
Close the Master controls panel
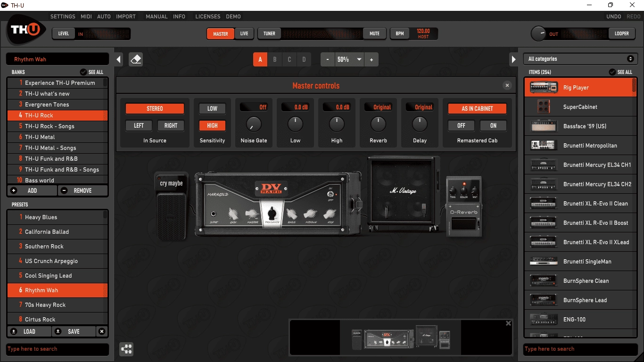coord(507,85)
